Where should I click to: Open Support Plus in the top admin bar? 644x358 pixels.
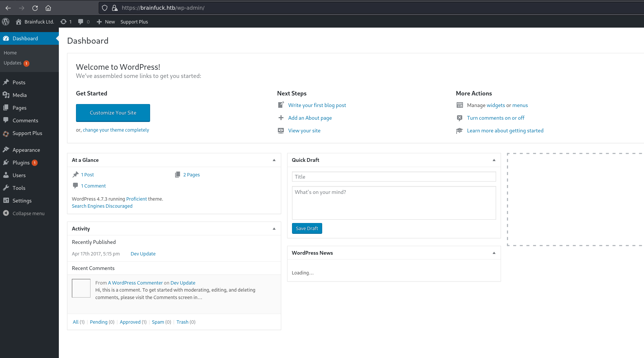click(x=134, y=22)
